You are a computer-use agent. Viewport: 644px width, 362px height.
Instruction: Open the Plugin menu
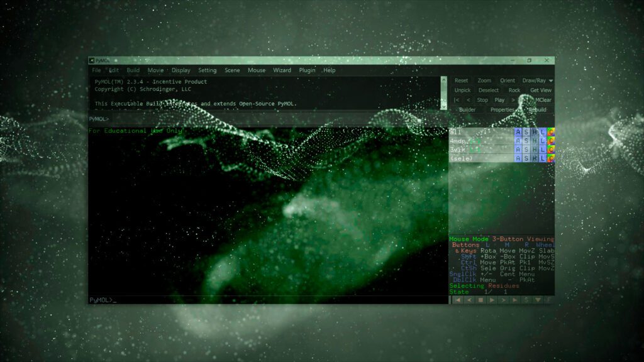click(307, 70)
